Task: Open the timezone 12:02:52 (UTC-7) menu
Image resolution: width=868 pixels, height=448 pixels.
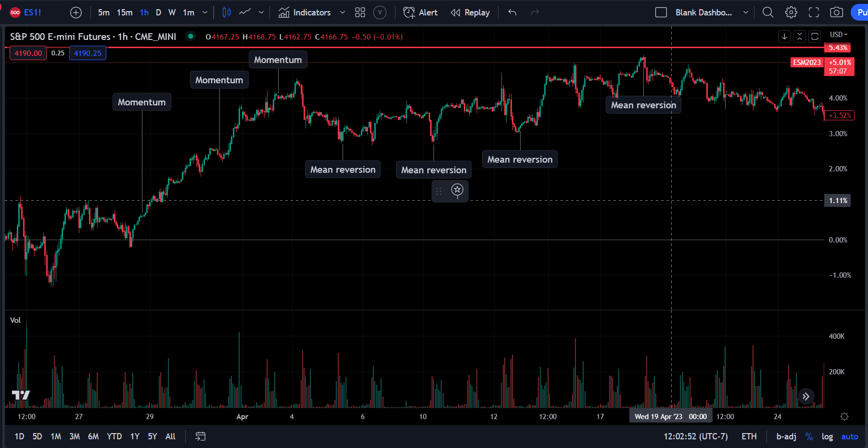Action: [x=696, y=436]
